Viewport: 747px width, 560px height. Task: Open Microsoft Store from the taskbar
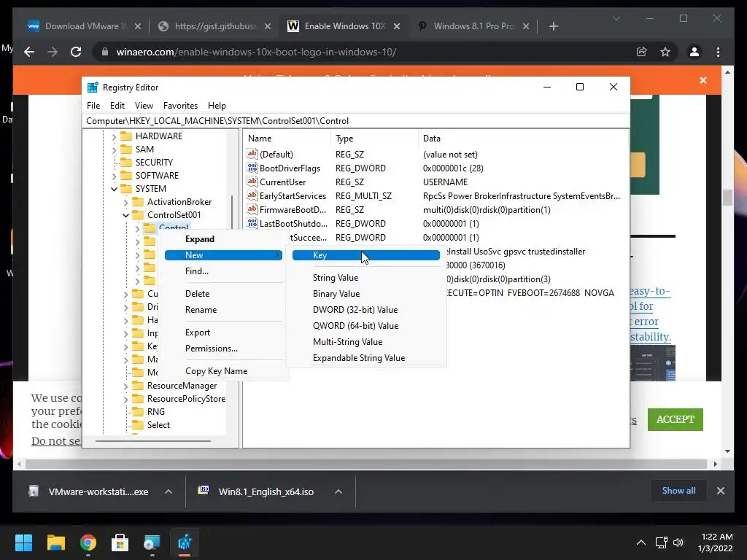pos(120,542)
